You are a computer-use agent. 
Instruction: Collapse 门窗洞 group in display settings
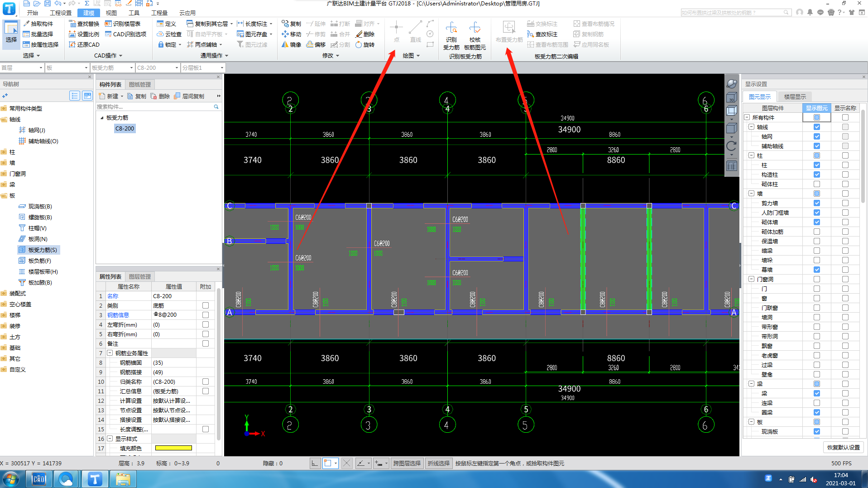(x=752, y=279)
